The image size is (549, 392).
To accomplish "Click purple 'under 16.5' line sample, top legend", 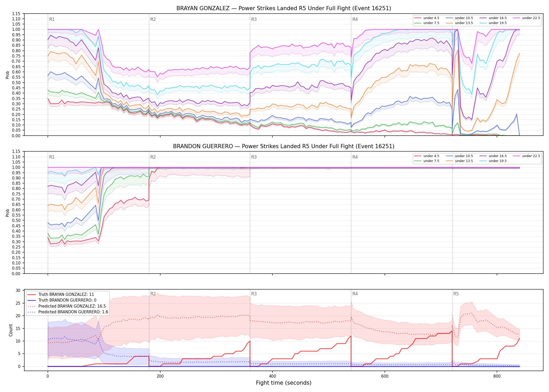I will click(x=483, y=18).
